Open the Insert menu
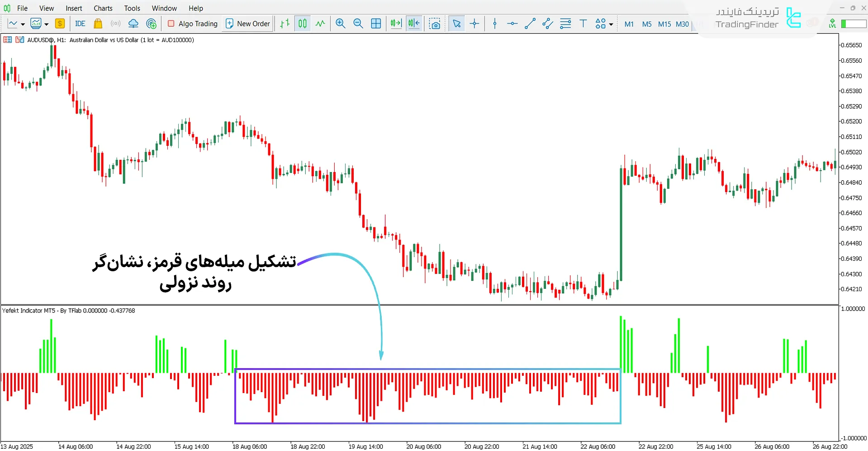868x451 pixels. (x=74, y=8)
